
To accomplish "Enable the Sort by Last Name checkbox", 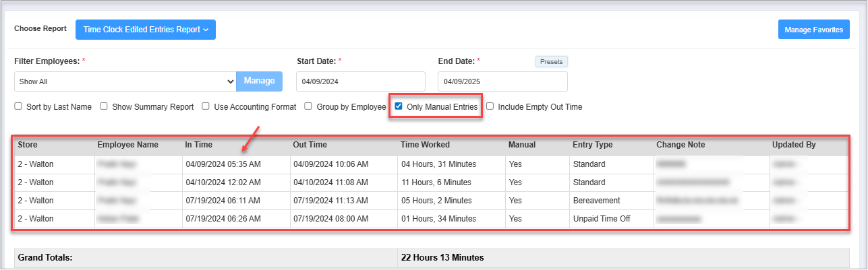I will pyautogui.click(x=19, y=106).
